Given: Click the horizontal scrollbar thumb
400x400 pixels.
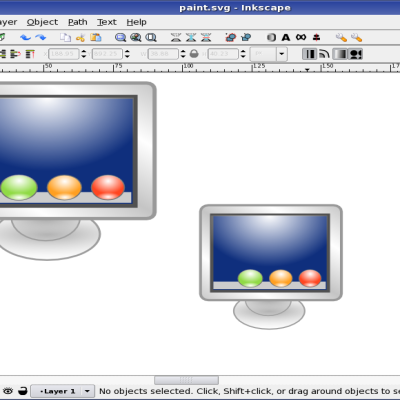Looking at the screenshot, I should click(x=186, y=380).
